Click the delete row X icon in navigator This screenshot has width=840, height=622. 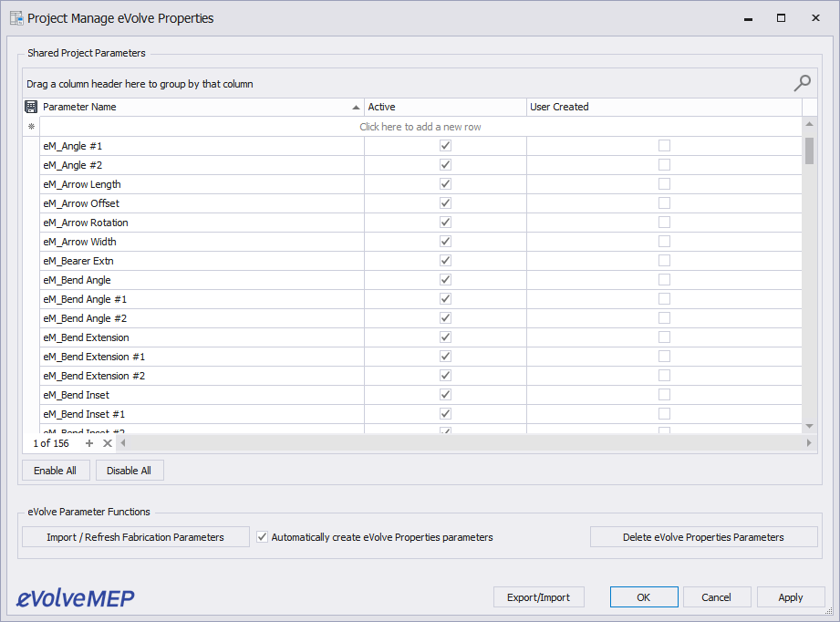pyautogui.click(x=108, y=443)
